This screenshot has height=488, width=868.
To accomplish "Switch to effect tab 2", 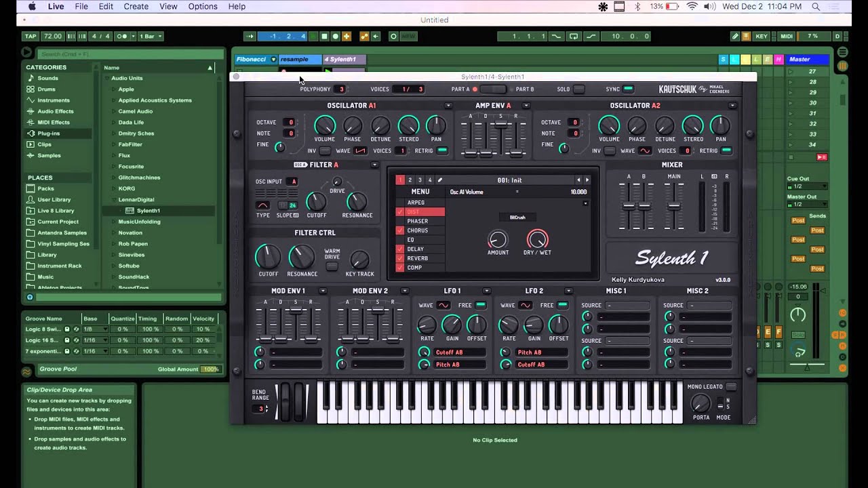I will pos(410,180).
